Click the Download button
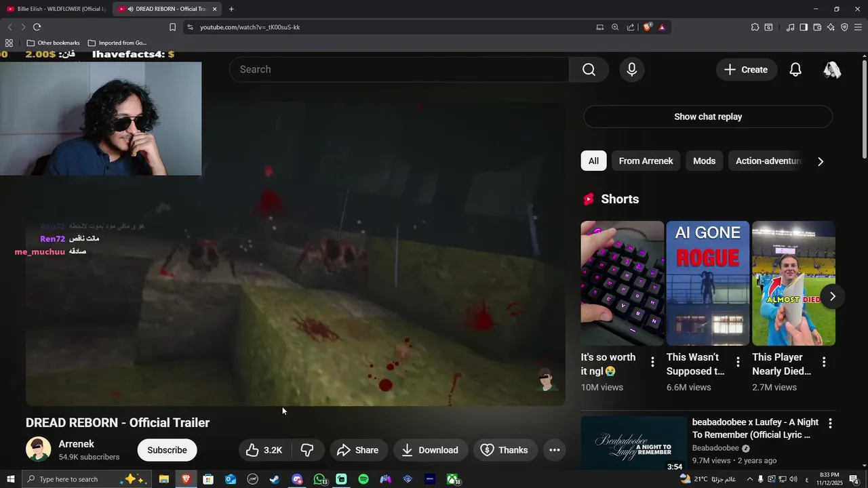This screenshot has width=868, height=488. point(431,450)
